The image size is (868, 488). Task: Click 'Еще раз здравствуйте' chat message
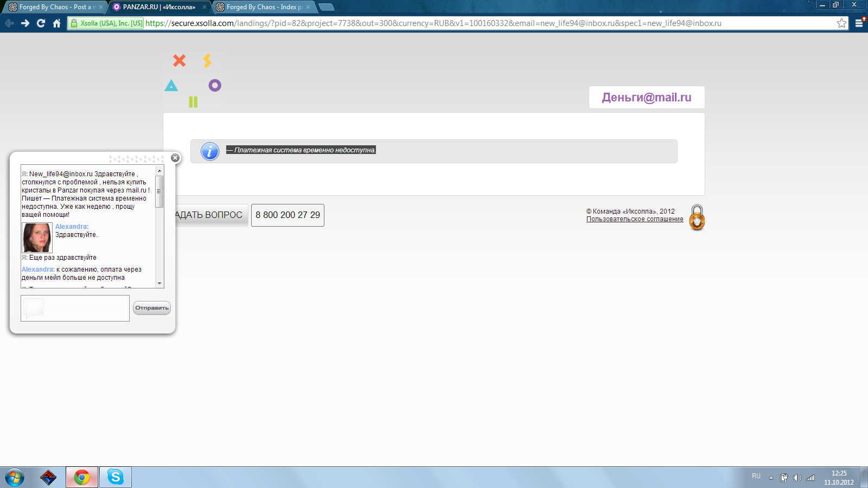63,258
